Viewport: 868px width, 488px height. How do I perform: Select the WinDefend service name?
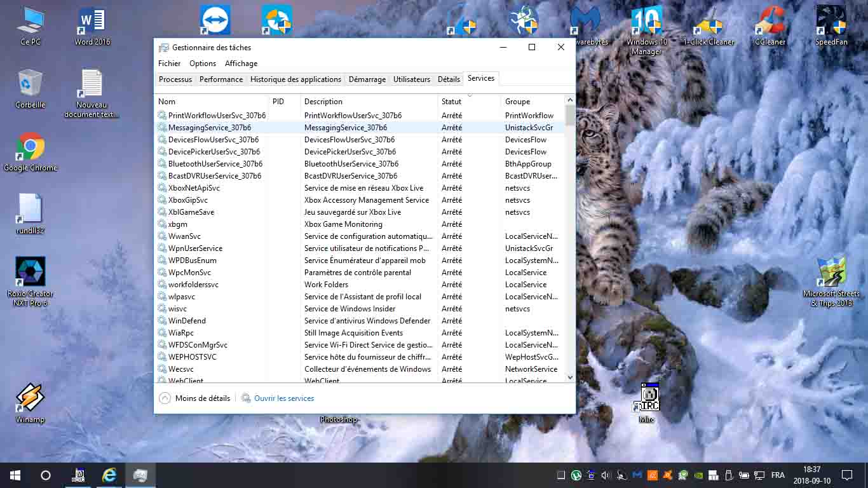coord(187,321)
